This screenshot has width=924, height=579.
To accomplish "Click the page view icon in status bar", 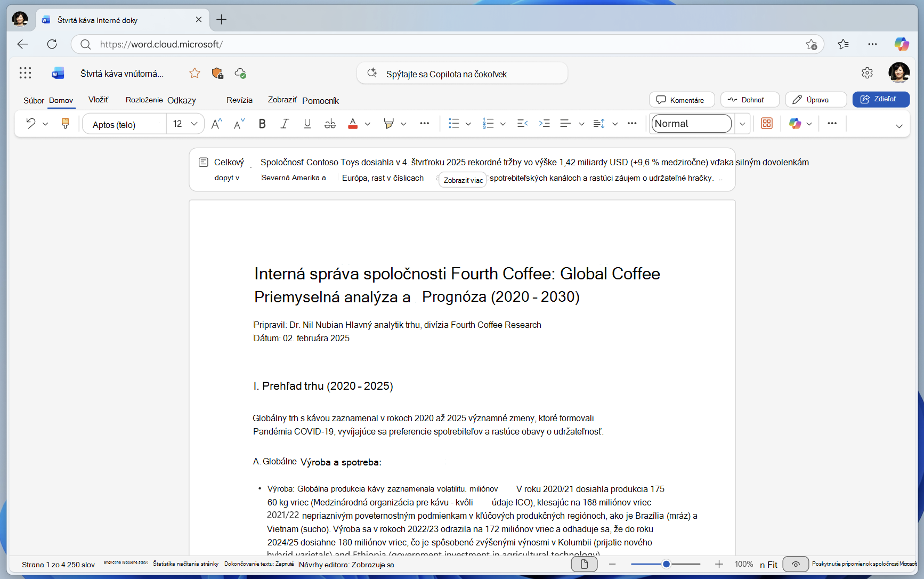I will (584, 564).
